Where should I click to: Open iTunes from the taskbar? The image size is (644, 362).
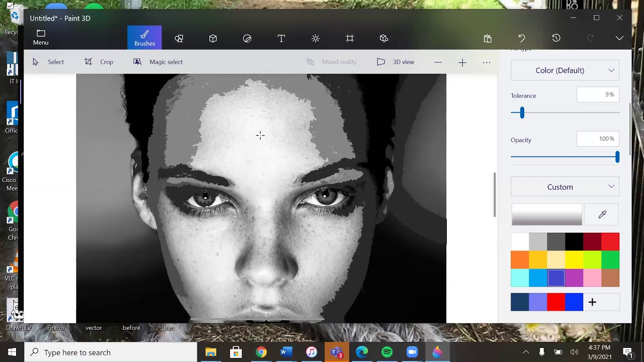coord(311,352)
